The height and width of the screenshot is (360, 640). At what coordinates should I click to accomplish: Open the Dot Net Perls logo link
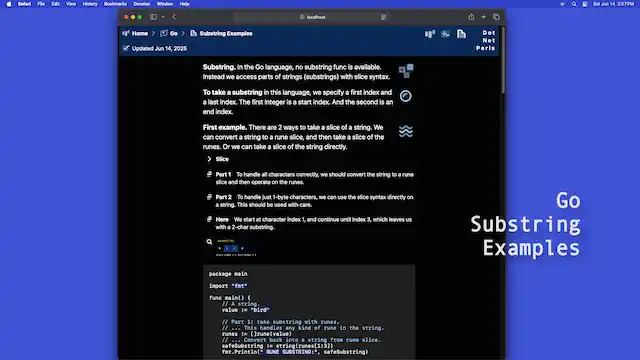pyautogui.click(x=486, y=40)
